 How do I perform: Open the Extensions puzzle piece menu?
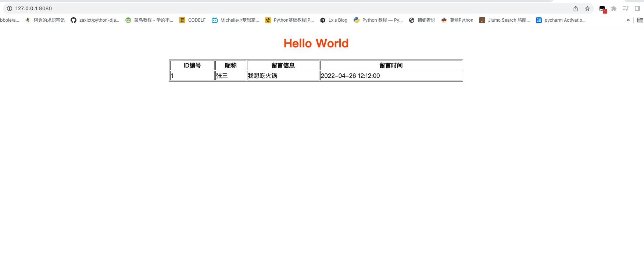614,8
